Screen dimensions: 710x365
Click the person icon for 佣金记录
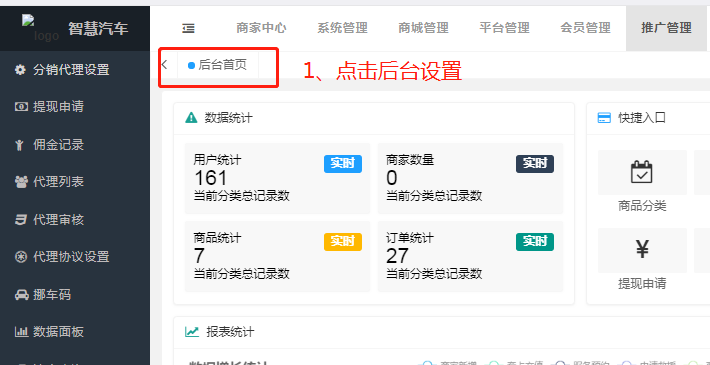pyautogui.click(x=19, y=145)
